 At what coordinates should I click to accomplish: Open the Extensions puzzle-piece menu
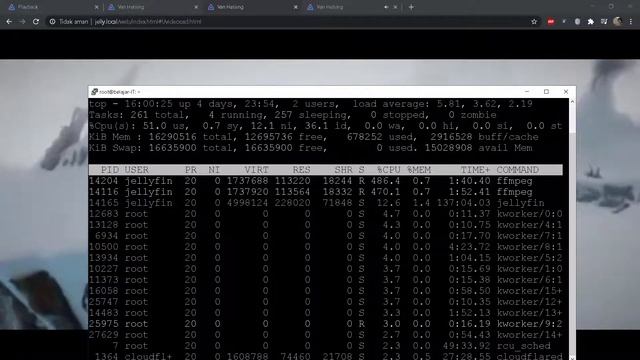click(x=591, y=22)
